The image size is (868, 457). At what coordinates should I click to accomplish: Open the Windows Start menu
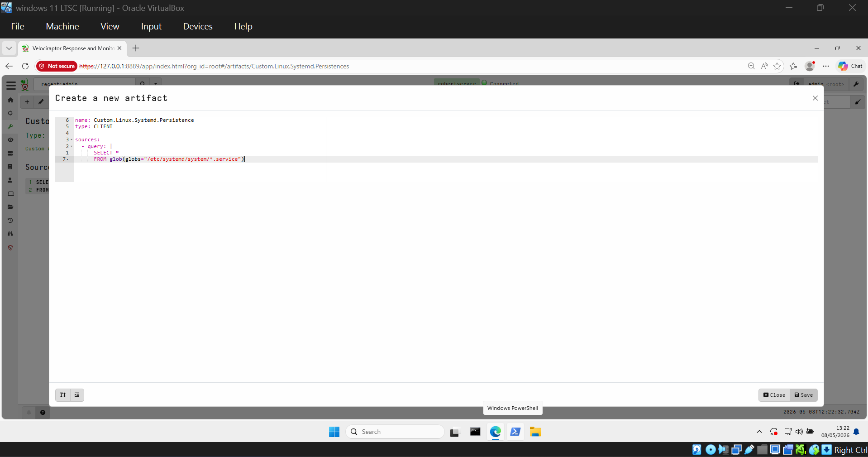tap(334, 432)
